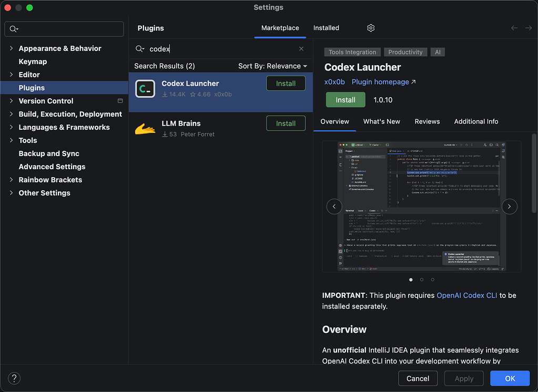Click the LLM Brains hand icon

(x=145, y=129)
